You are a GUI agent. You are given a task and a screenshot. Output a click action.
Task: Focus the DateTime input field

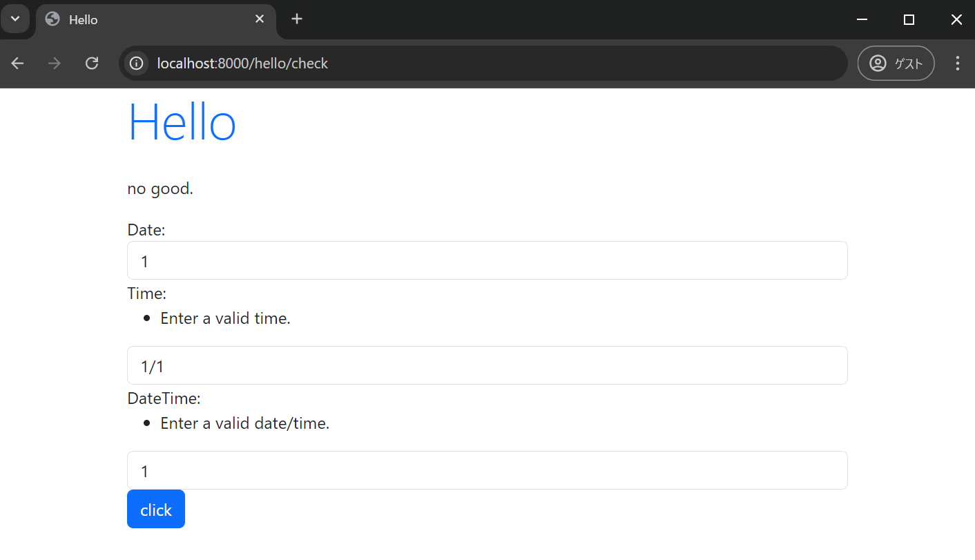pos(487,470)
